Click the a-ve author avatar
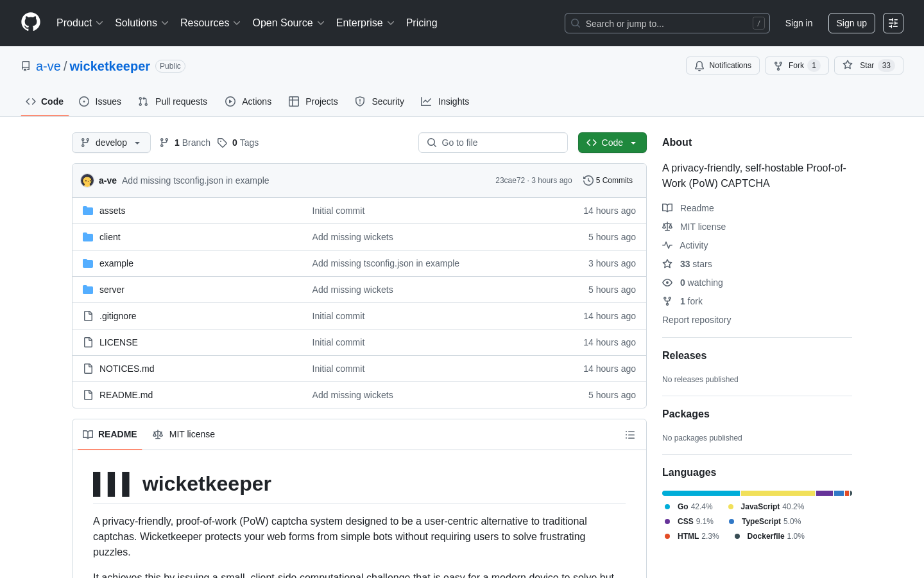Image resolution: width=924 pixels, height=578 pixels. tap(87, 180)
